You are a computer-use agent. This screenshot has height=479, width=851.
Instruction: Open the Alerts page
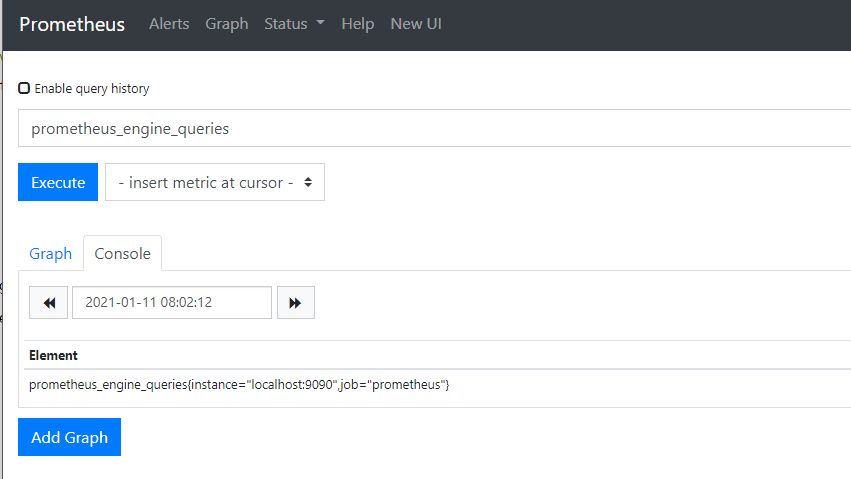click(169, 24)
